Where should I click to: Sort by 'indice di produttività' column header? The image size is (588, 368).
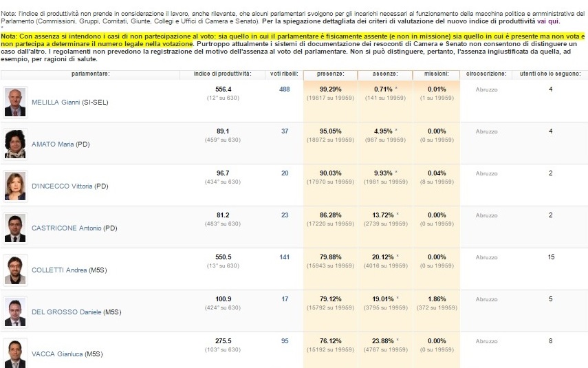coord(222,73)
